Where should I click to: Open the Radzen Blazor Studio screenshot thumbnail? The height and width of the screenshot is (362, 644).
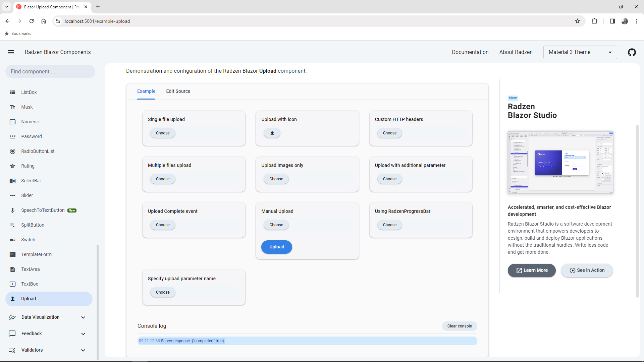tap(560, 162)
